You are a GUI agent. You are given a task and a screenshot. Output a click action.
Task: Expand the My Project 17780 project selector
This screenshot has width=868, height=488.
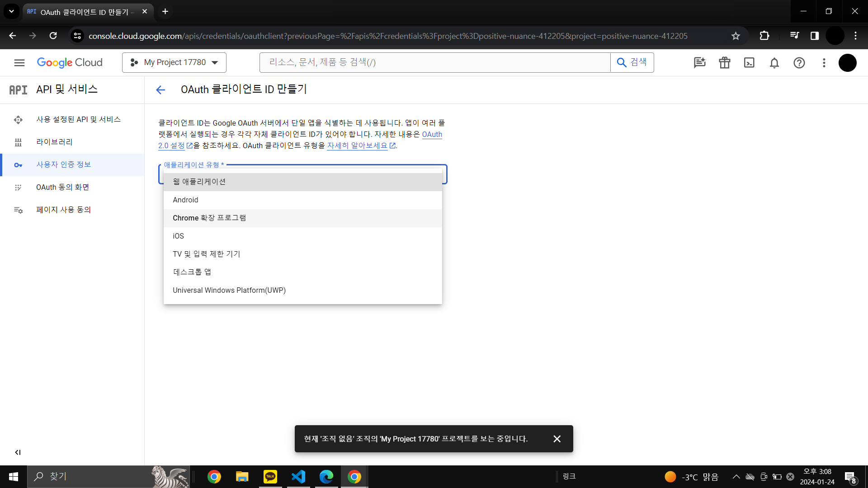(174, 63)
